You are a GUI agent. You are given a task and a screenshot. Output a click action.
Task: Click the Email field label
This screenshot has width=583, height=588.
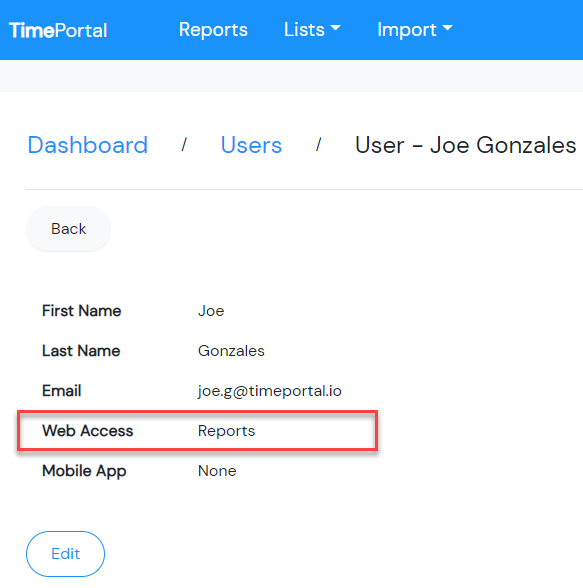pos(62,391)
